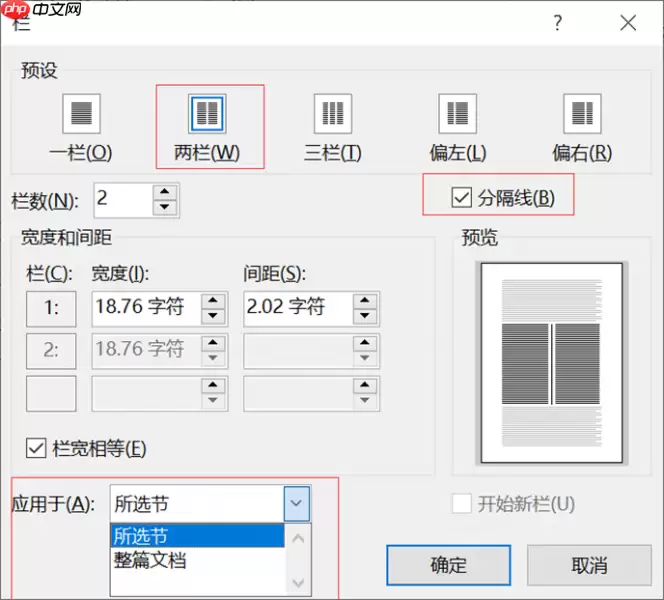Select the one-column (一栏) preset icon

81,113
